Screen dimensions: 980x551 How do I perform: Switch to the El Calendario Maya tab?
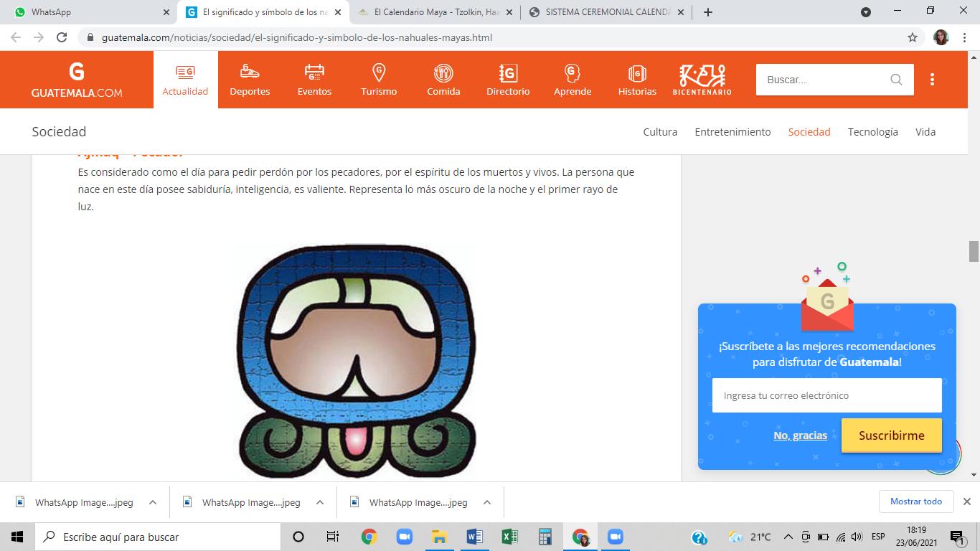435,12
